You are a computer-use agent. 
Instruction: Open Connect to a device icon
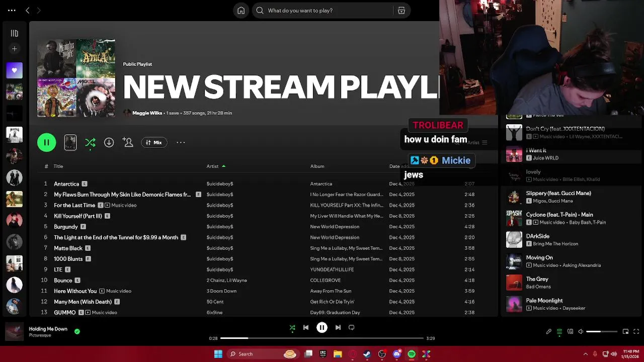pyautogui.click(x=570, y=332)
